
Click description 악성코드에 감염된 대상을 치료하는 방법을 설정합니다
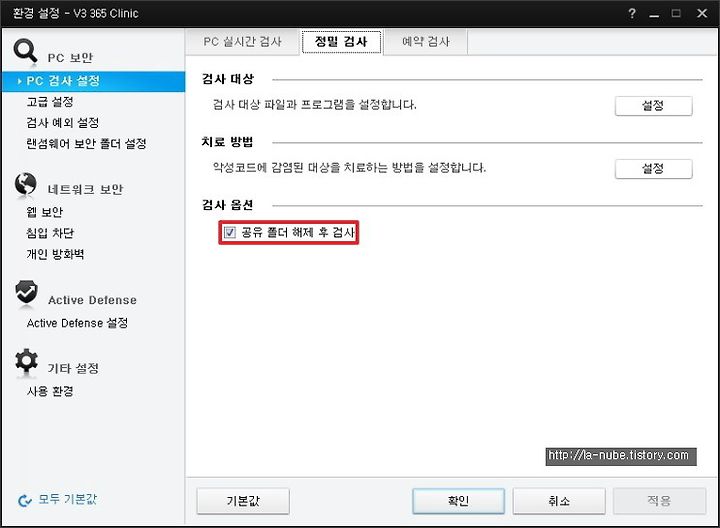(349, 168)
